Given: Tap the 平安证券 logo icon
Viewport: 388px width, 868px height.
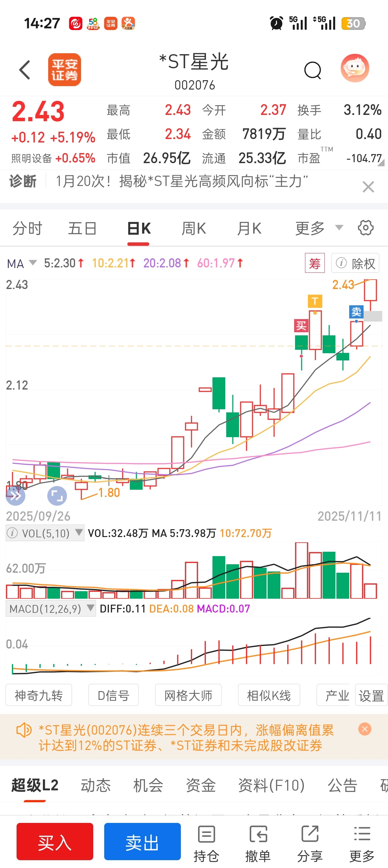Looking at the screenshot, I should click(64, 70).
